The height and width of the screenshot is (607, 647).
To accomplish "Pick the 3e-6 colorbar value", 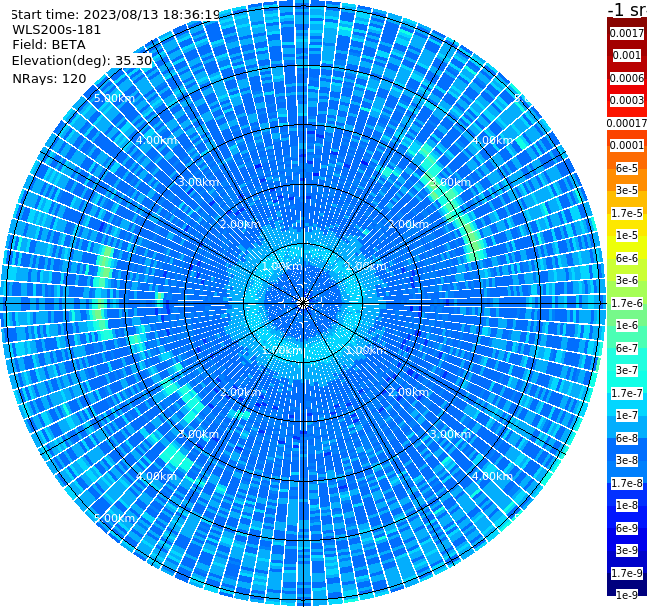I will 627,280.
